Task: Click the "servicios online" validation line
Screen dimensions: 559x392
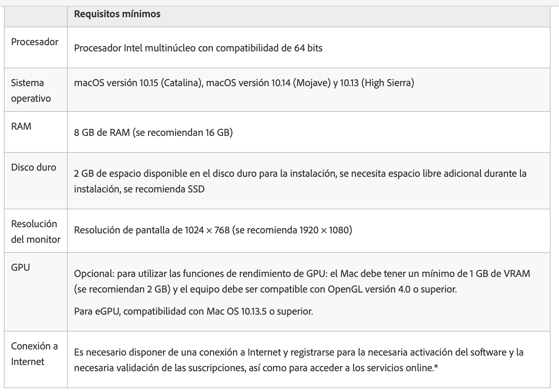Action: click(x=256, y=368)
